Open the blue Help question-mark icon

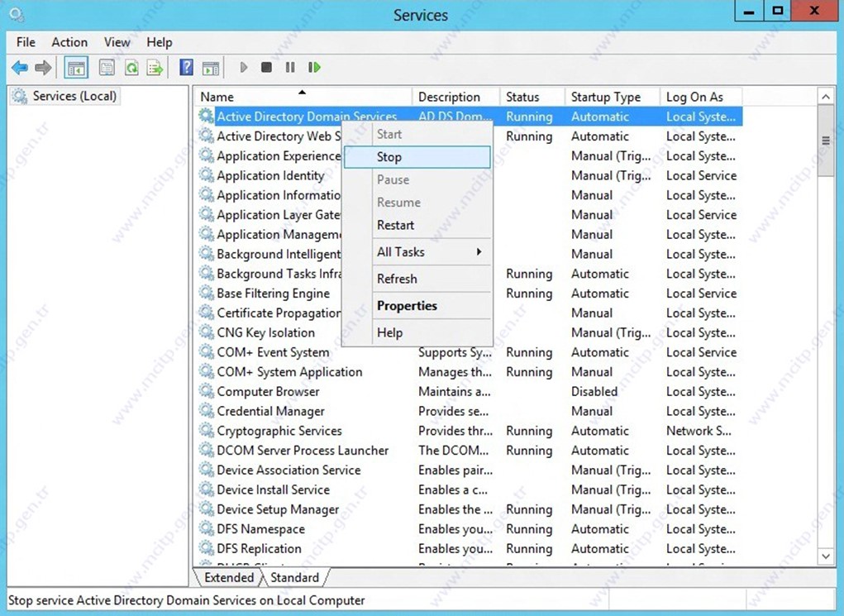click(x=186, y=67)
